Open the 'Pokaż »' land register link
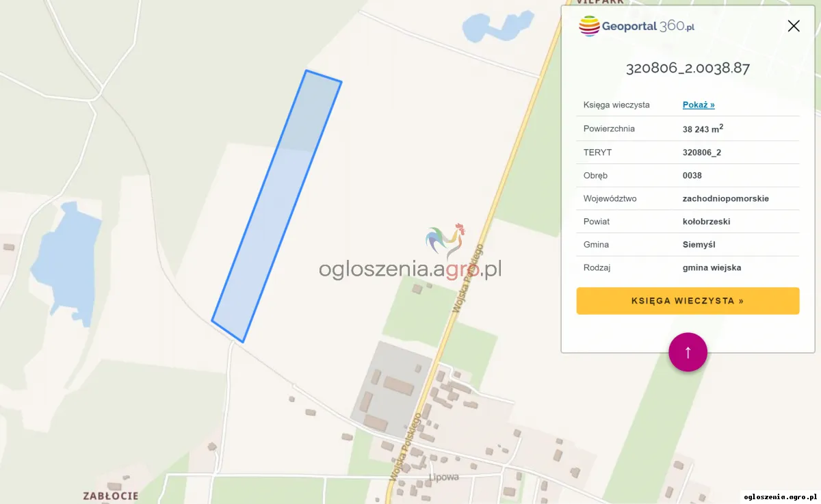Image resolution: width=821 pixels, height=504 pixels. (x=699, y=105)
